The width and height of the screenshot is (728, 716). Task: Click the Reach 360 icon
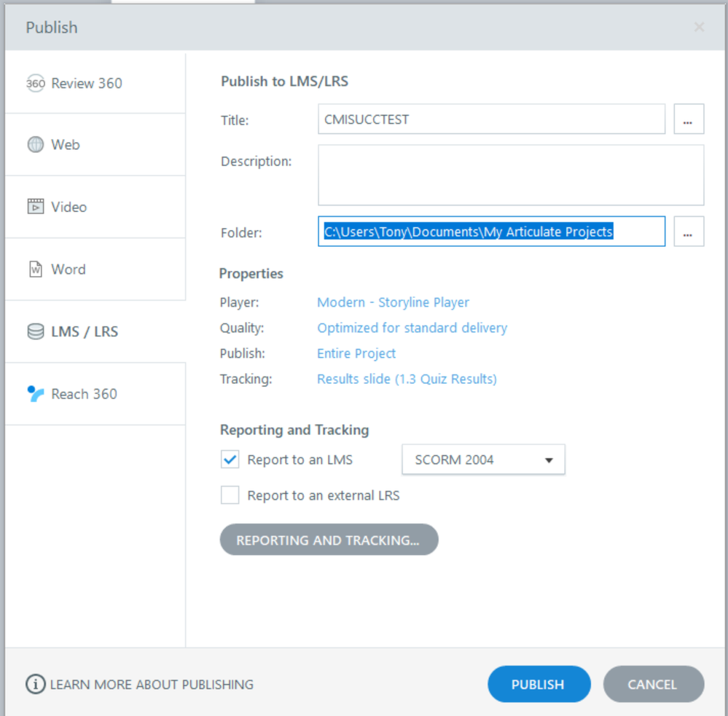[36, 394]
